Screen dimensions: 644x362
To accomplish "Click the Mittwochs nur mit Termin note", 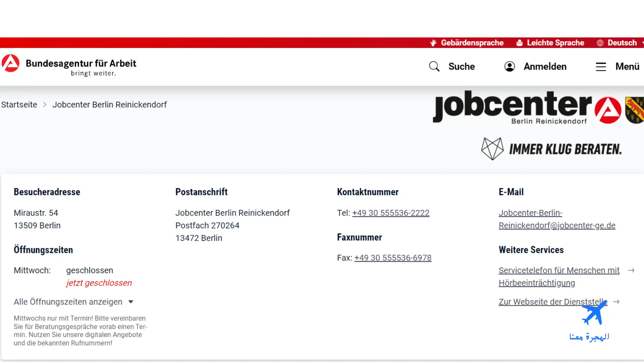I will [80, 330].
